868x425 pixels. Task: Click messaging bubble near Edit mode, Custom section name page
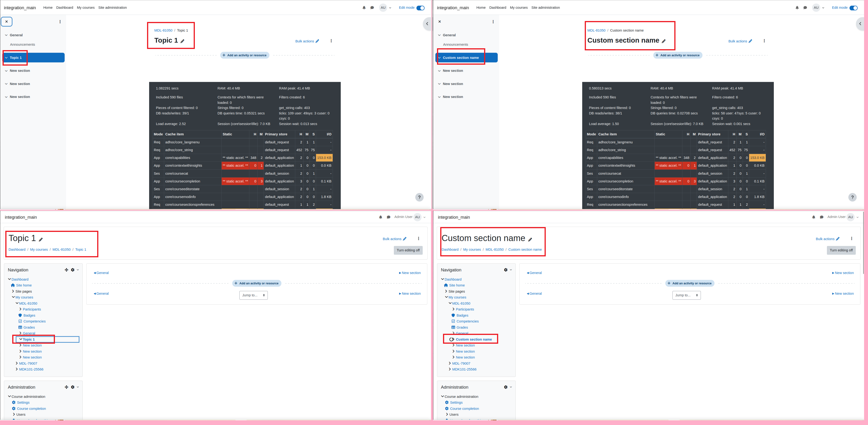[805, 8]
